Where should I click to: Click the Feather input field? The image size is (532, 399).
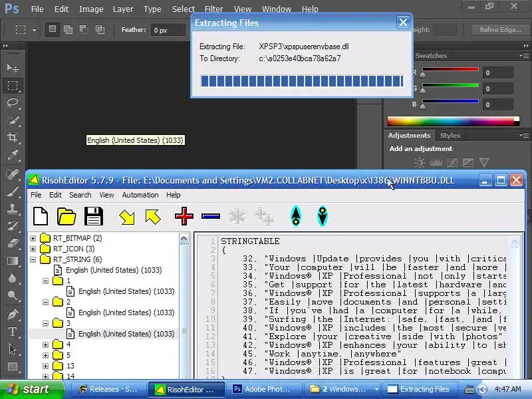point(168,30)
